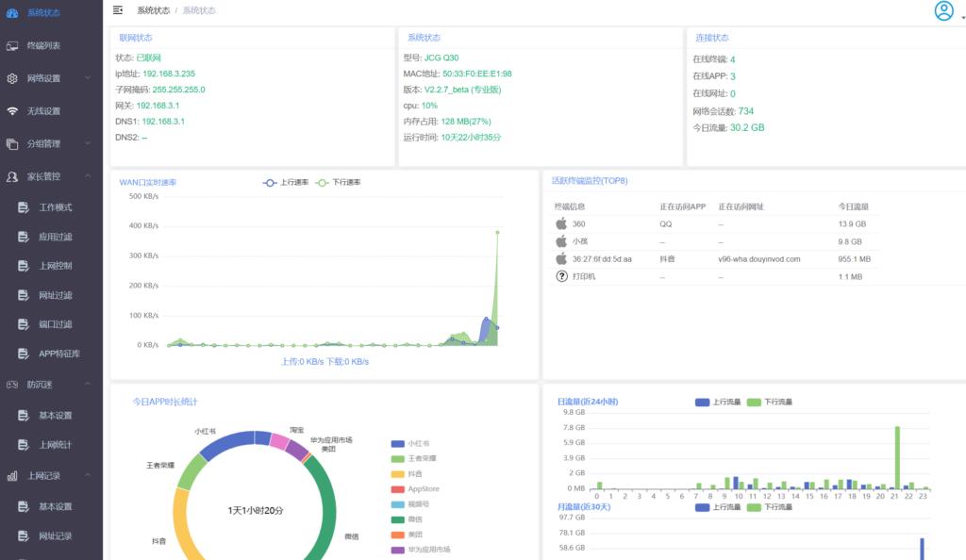Viewport: 966px width, 560px height.
Task: Click the tall green bar at hour 21
Action: pos(897,457)
